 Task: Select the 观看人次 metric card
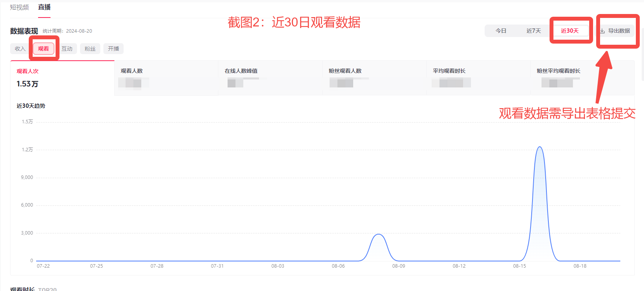62,78
